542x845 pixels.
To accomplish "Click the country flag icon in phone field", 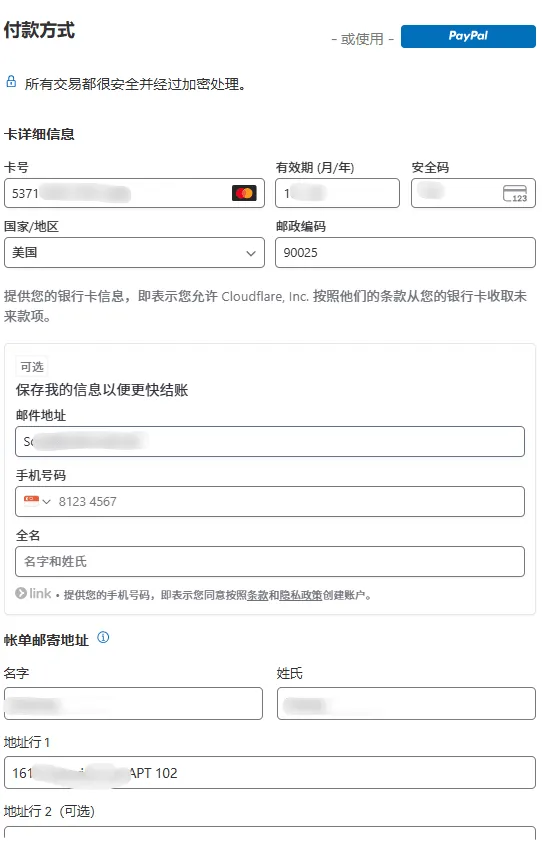I will click(x=31, y=501).
